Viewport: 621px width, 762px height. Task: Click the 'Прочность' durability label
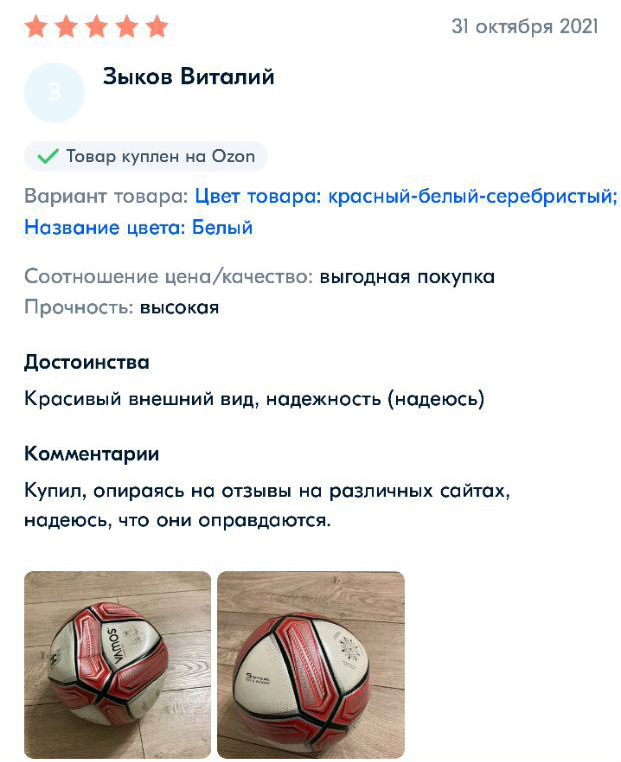point(79,307)
